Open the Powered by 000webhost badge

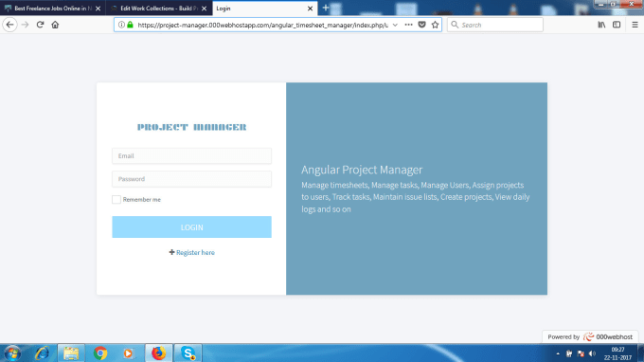click(x=590, y=336)
